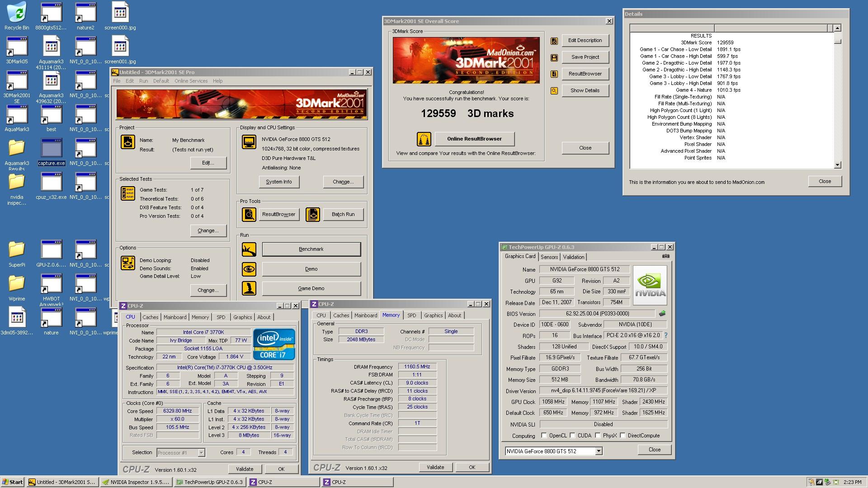Viewport: 868px width, 488px height.
Task: Open the Processor #1 selection dropdown in CPU-Z
Action: click(201, 453)
